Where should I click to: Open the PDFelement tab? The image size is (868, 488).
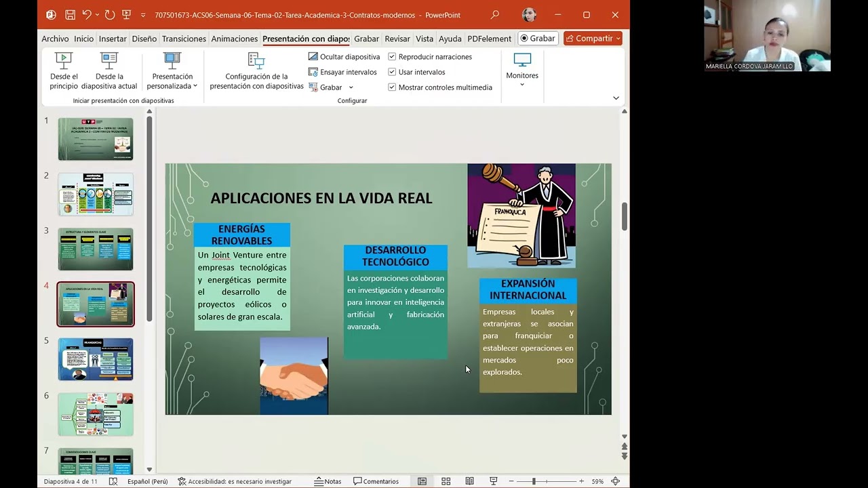click(490, 39)
